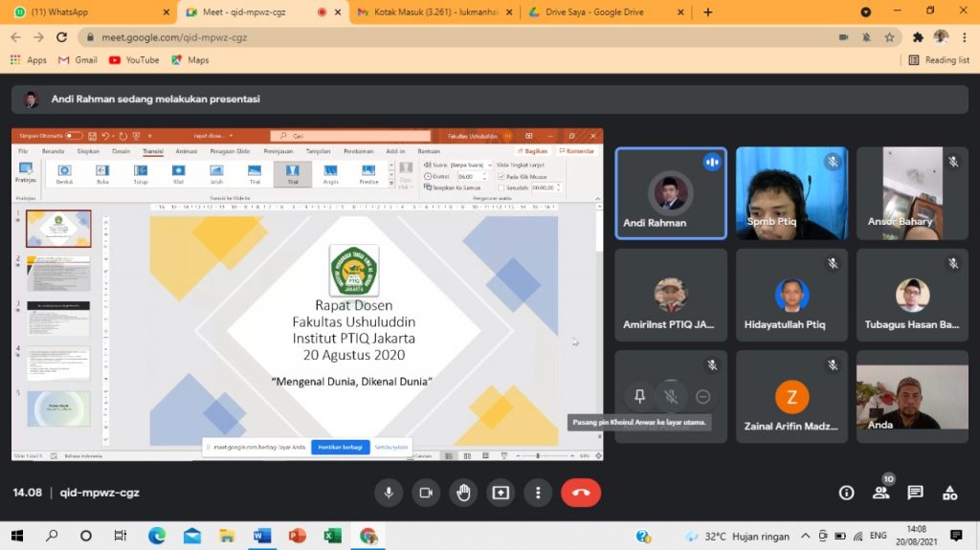Collapse the PowerPoint ribbon
This screenshot has height=550, width=980.
pos(597,198)
